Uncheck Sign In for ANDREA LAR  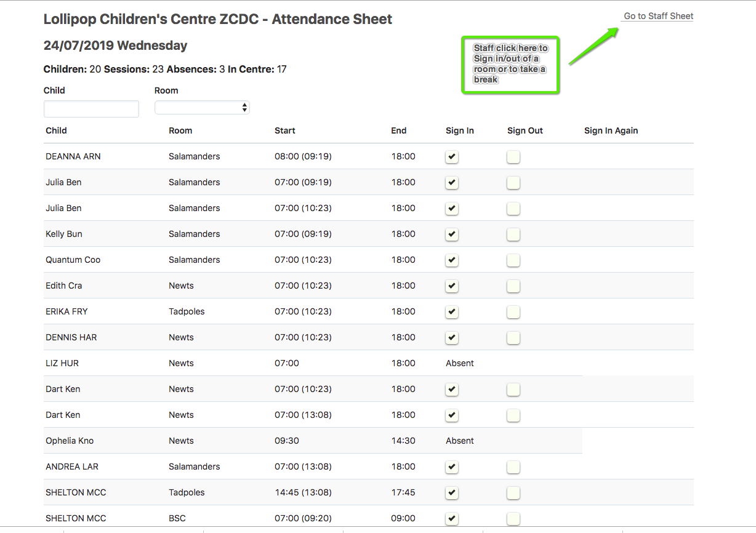click(x=452, y=467)
